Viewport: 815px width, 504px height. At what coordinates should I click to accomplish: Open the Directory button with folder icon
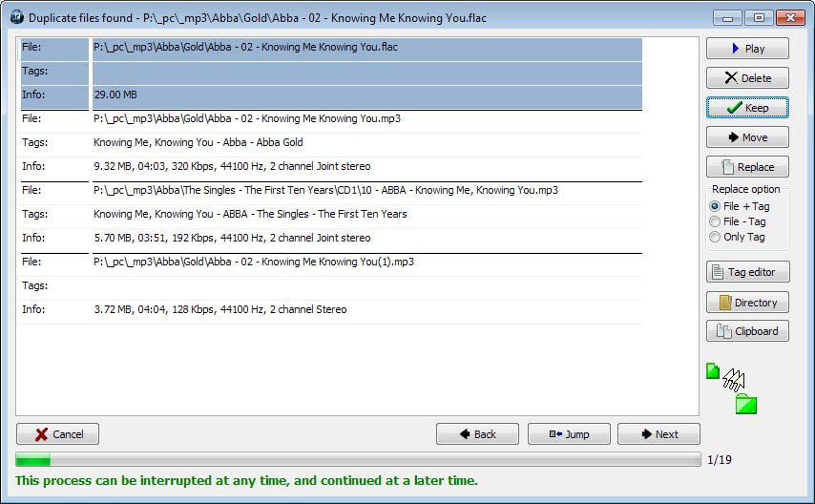coord(747,303)
